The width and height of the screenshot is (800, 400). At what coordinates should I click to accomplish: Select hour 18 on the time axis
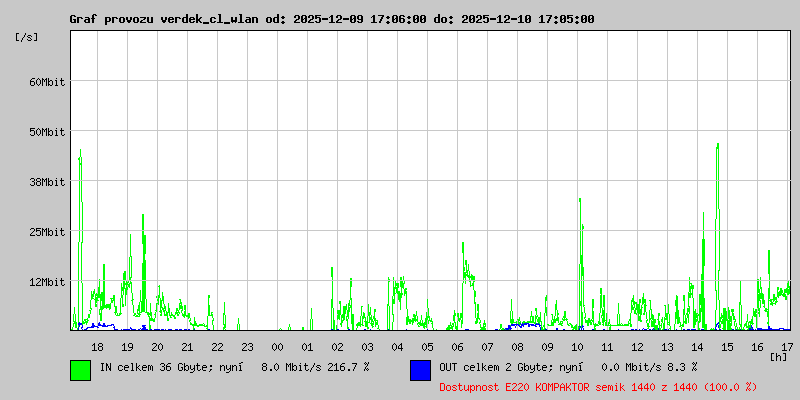(x=97, y=347)
